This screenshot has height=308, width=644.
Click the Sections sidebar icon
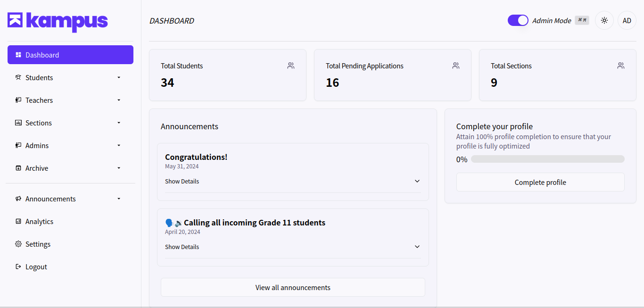click(18, 123)
